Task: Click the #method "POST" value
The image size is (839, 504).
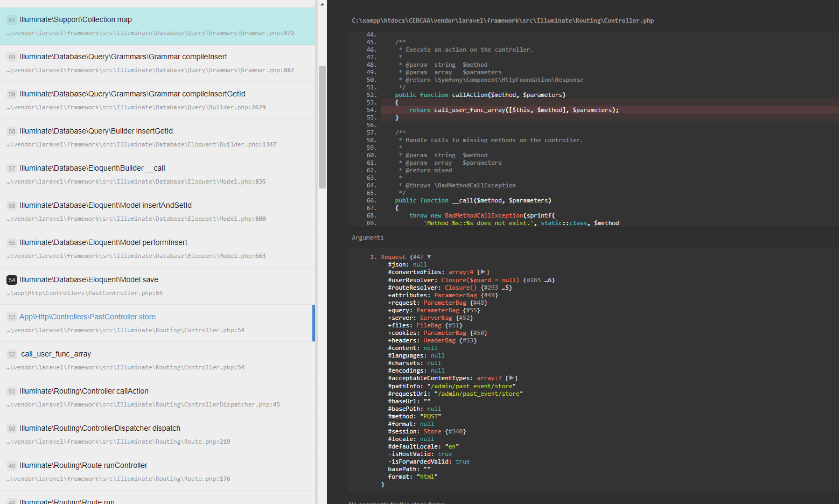Action: point(430,416)
